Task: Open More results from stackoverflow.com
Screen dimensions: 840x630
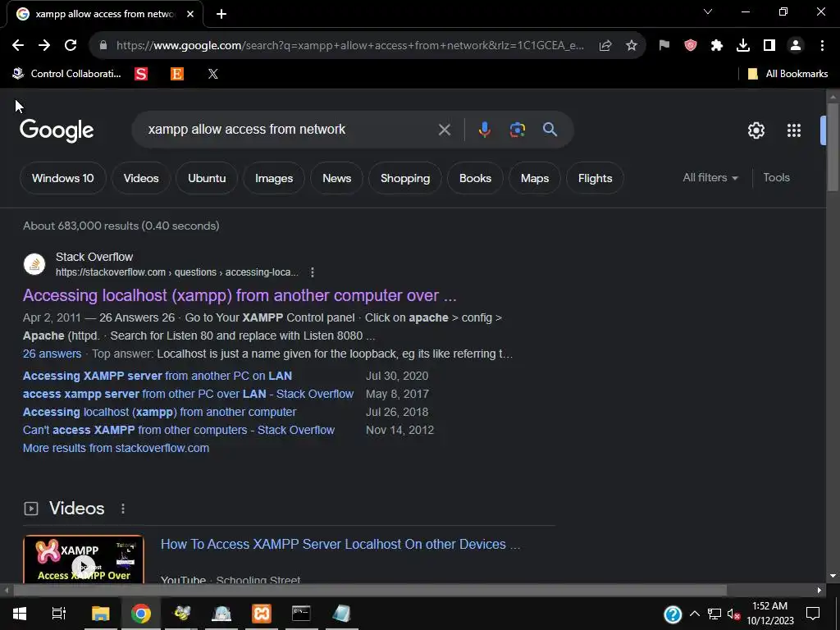Action: point(116,448)
